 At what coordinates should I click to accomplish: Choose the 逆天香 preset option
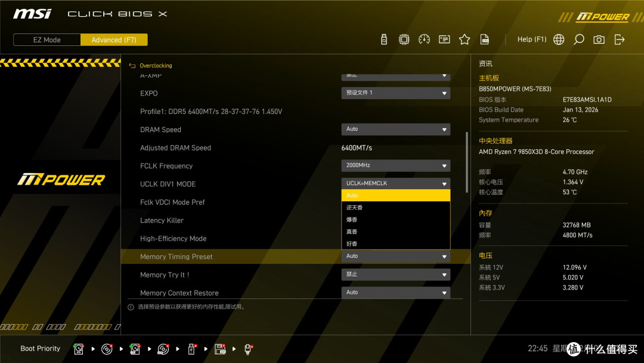pyautogui.click(x=395, y=208)
